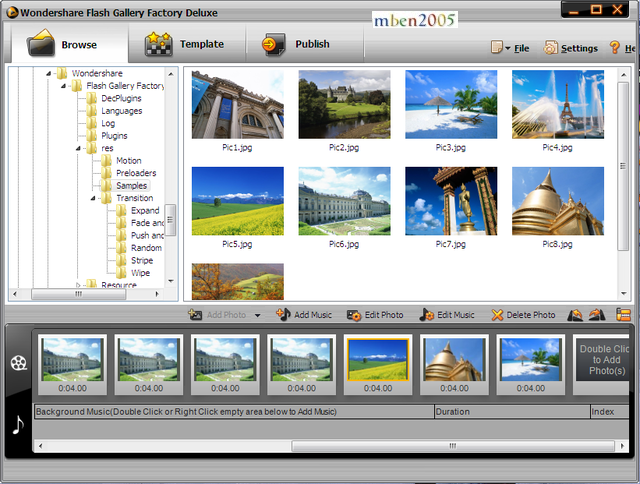Click the Edit Photo button
The image size is (640, 484).
pyautogui.click(x=375, y=315)
